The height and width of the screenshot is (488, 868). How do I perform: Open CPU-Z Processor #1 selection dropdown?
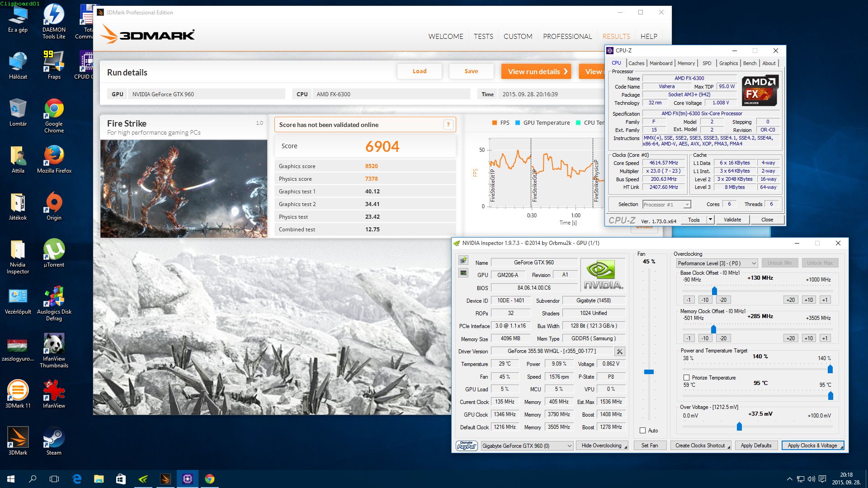point(667,205)
